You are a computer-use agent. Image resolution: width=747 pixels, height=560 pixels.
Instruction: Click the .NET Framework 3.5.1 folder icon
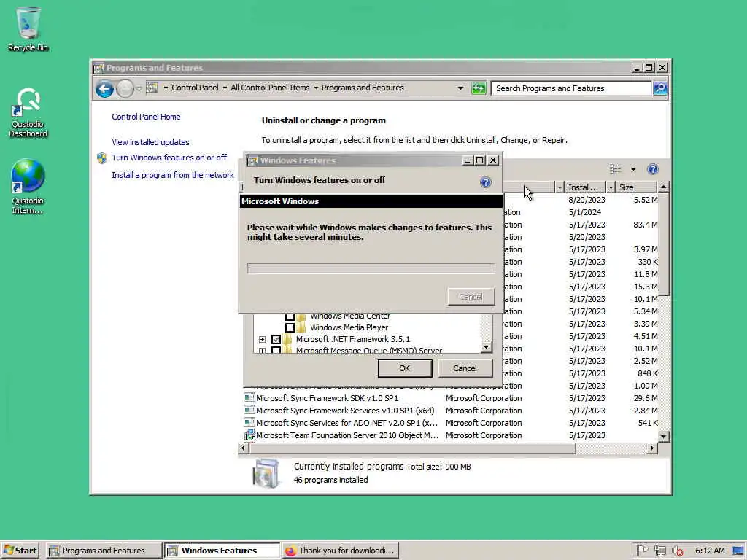pos(287,340)
